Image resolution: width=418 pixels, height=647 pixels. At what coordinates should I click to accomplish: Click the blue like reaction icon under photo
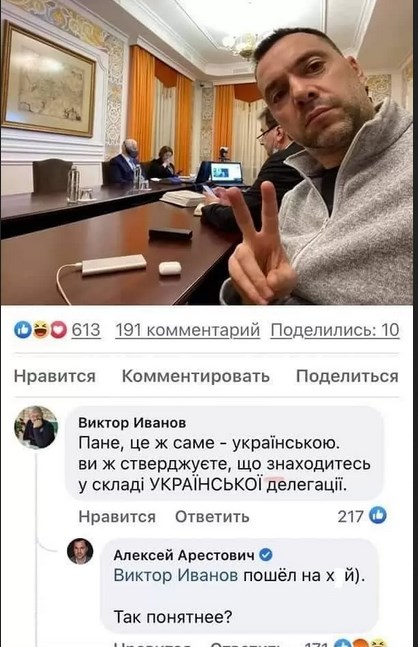pos(23,330)
